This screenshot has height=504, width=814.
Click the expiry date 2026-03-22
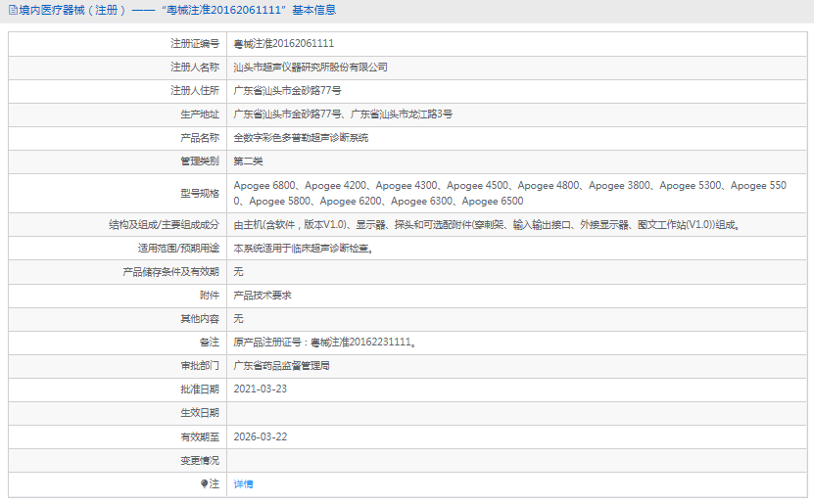[261, 436]
